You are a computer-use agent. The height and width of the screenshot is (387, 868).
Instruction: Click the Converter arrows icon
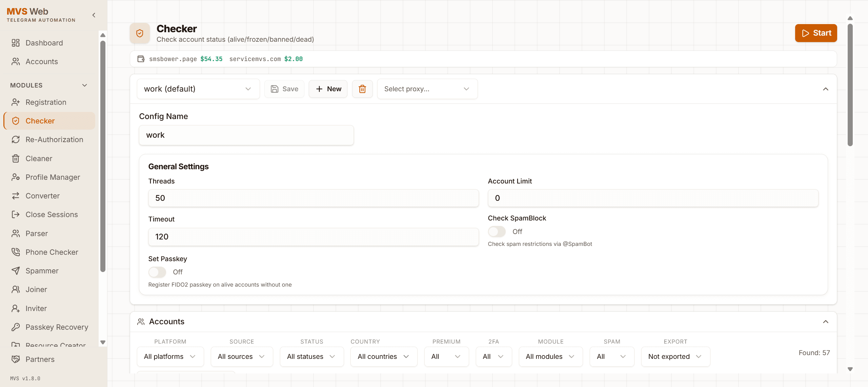pos(16,196)
